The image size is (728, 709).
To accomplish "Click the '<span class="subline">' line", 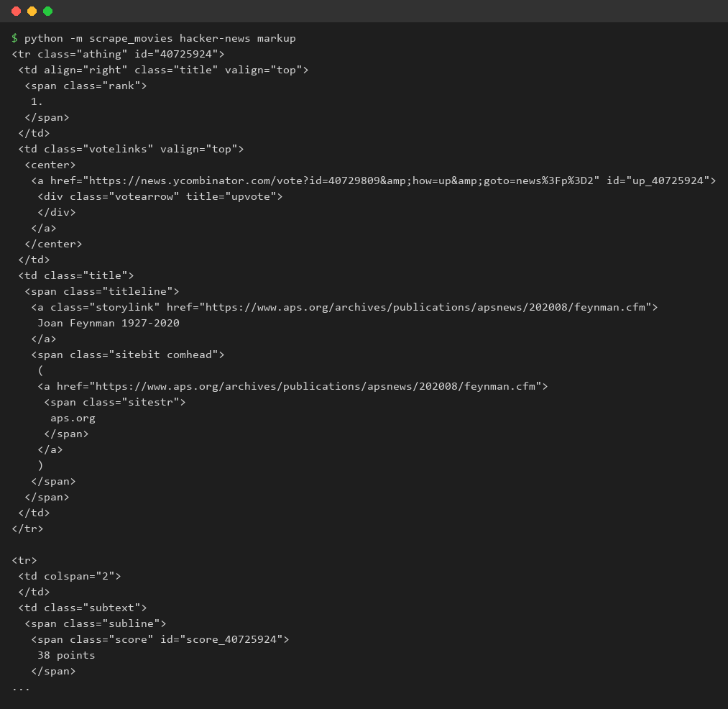I will point(95,623).
